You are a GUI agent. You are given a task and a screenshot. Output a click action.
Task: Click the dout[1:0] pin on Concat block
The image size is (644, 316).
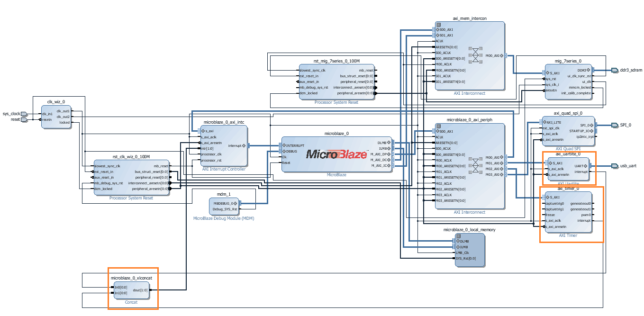(x=140, y=290)
